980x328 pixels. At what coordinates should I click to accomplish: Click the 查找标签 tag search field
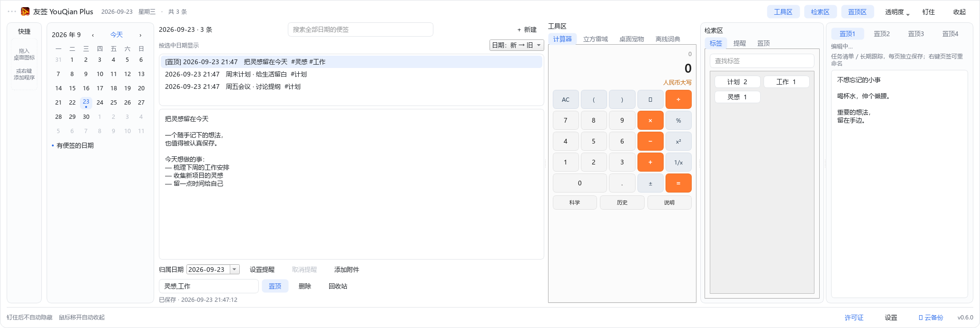coord(762,61)
